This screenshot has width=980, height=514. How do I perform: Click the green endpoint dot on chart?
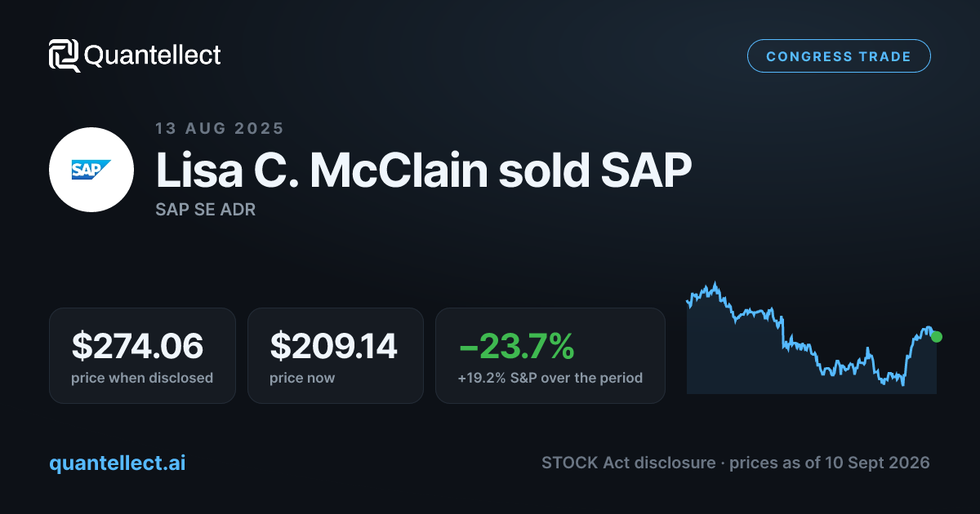(936, 336)
